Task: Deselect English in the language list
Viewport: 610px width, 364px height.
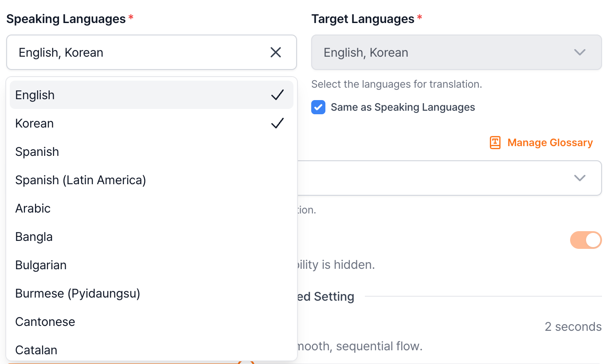Action: pos(35,95)
